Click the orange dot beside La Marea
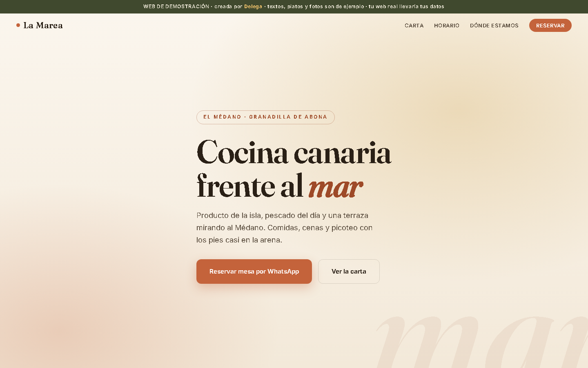 (x=18, y=25)
